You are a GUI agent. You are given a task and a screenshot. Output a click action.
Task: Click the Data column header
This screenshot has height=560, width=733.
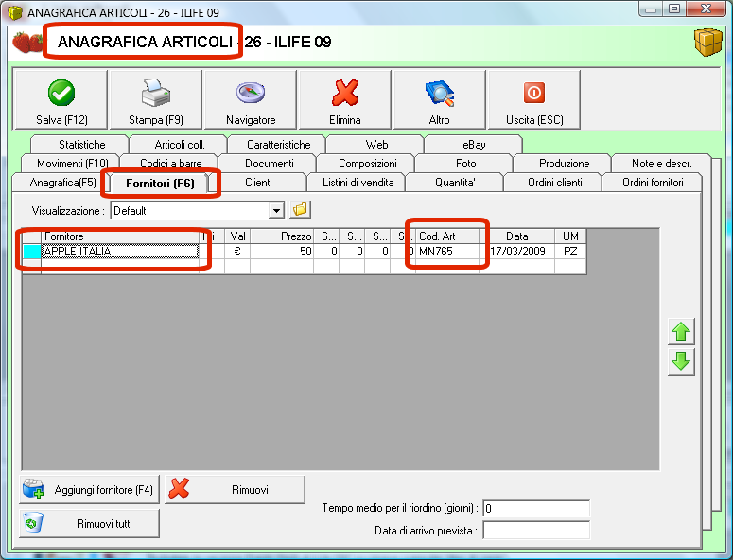click(517, 236)
